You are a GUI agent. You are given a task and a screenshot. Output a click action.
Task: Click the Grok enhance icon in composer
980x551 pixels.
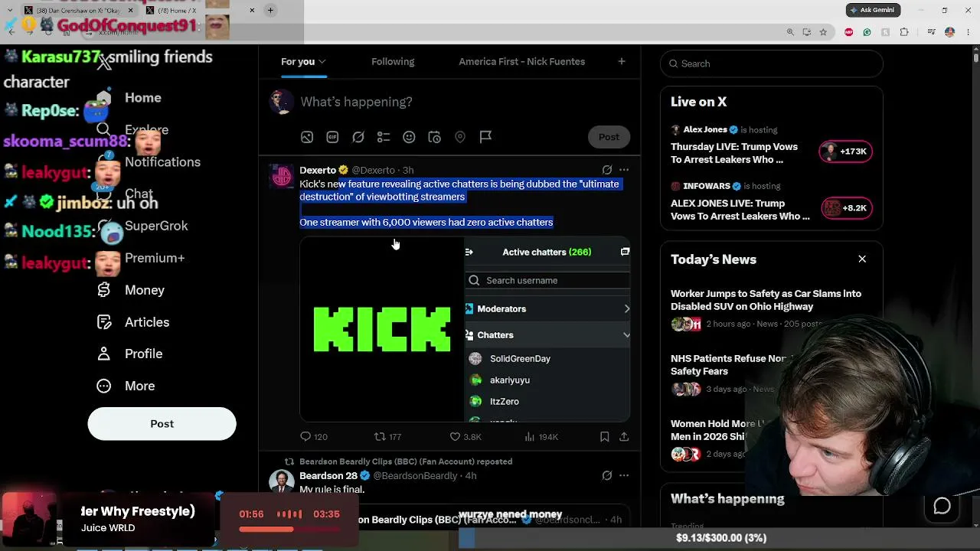(358, 137)
